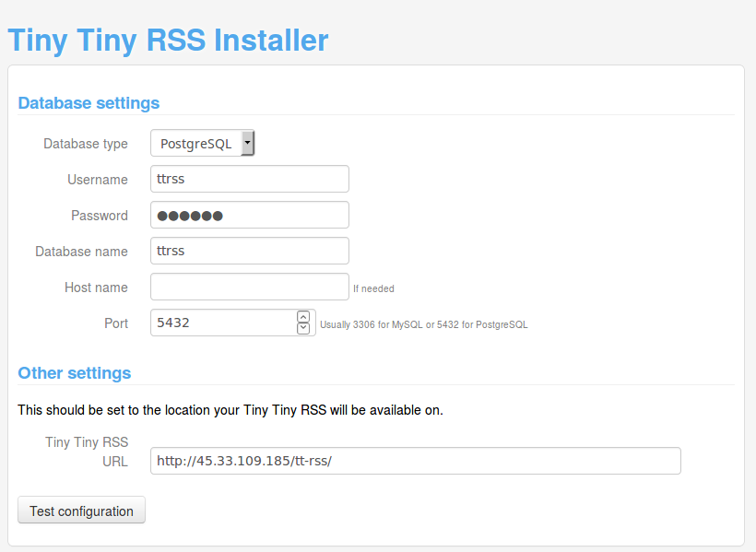Click the MySQL or PostgreSQL port hint

[423, 325]
